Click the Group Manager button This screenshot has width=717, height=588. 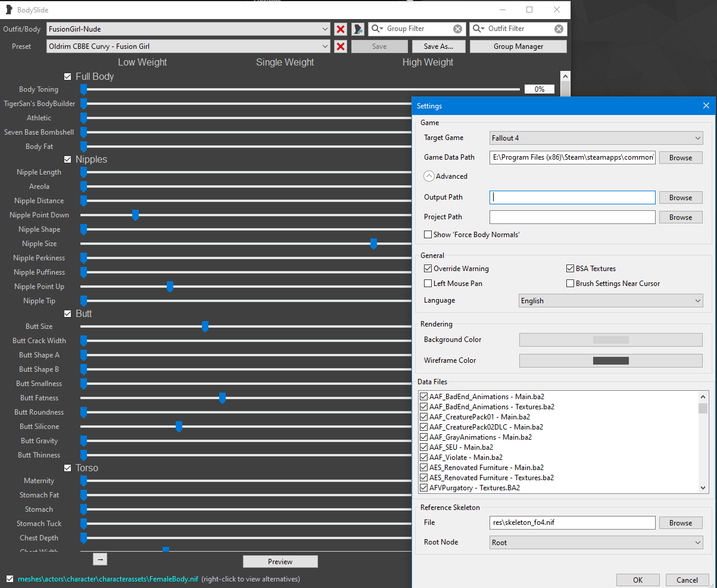tap(518, 46)
